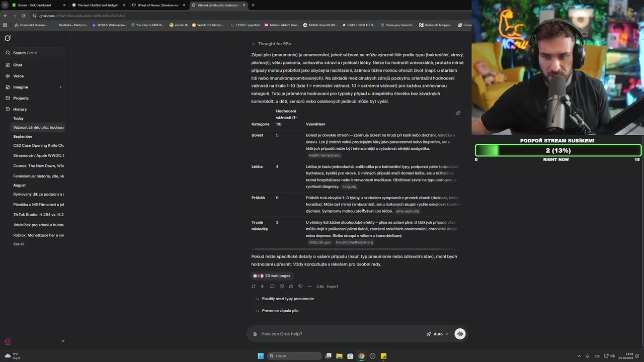
Task: Open chat 'Vážnost zánětu plic' in history
Action: click(39, 127)
